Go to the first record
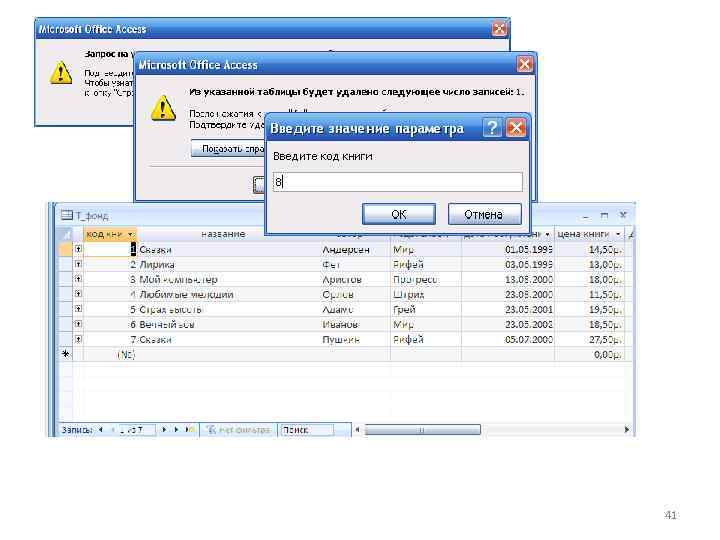Viewport: 720px width, 540px height. click(x=101, y=430)
